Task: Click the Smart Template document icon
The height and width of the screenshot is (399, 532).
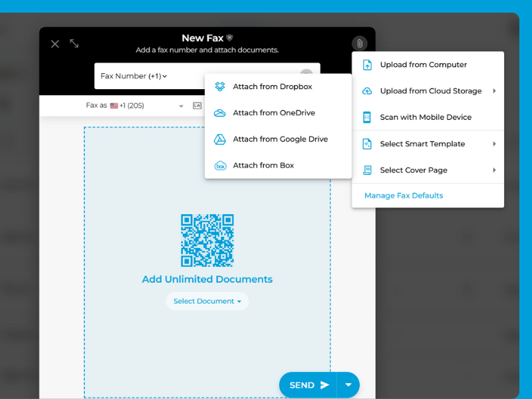Action: click(367, 144)
